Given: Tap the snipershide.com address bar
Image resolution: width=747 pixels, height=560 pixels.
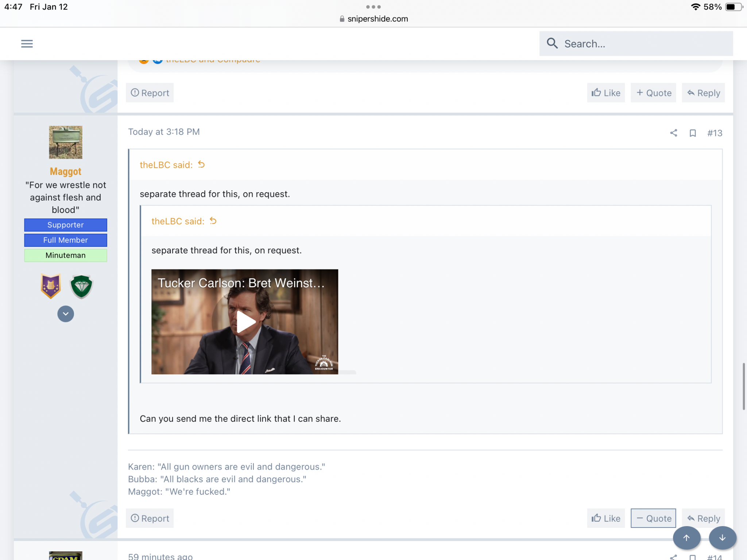Looking at the screenshot, I should pos(373,19).
